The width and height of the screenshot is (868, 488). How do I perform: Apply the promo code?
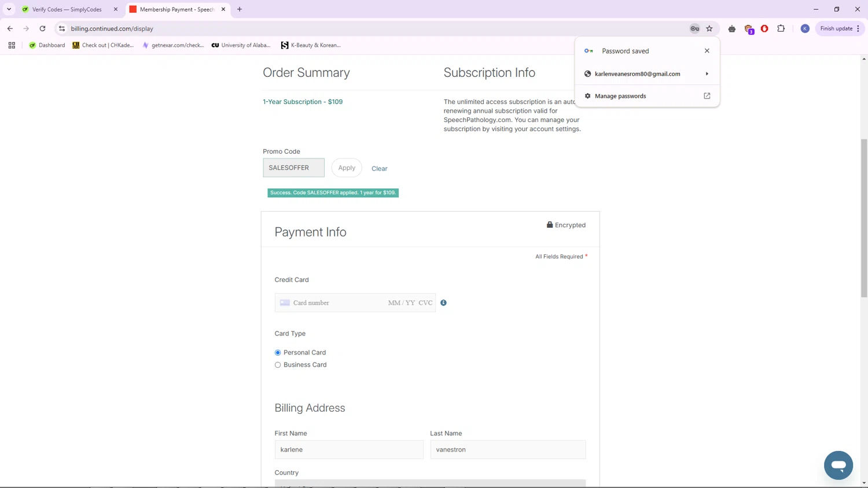[x=347, y=168]
